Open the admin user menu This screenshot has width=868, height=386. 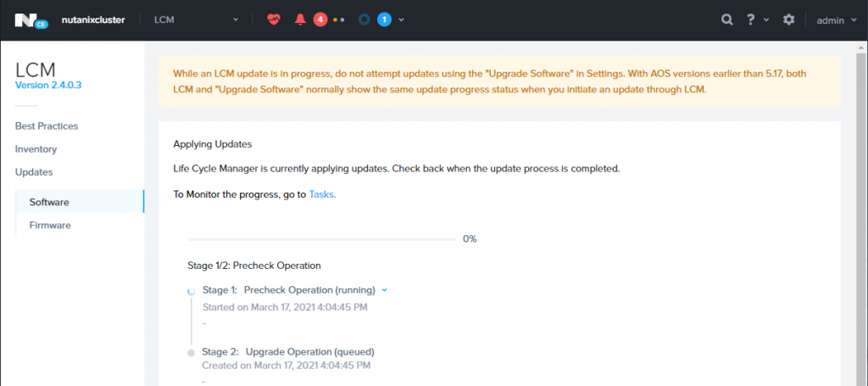pos(837,20)
